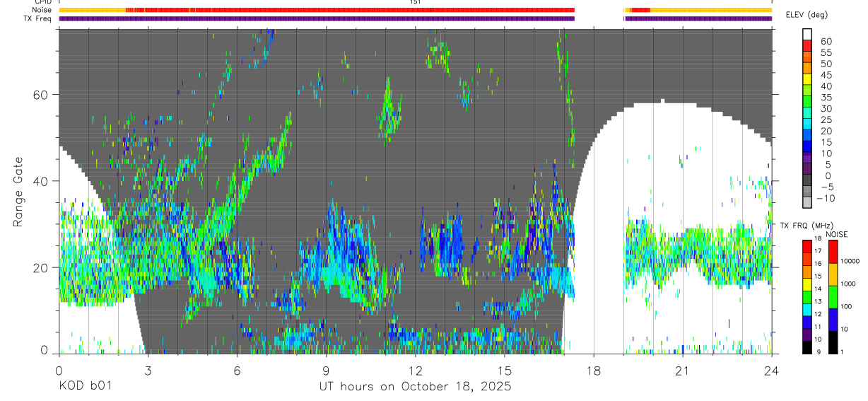Screen dimensions: 868x401
Task: Click the 'Noise' row label at top left
Action: pos(42,10)
